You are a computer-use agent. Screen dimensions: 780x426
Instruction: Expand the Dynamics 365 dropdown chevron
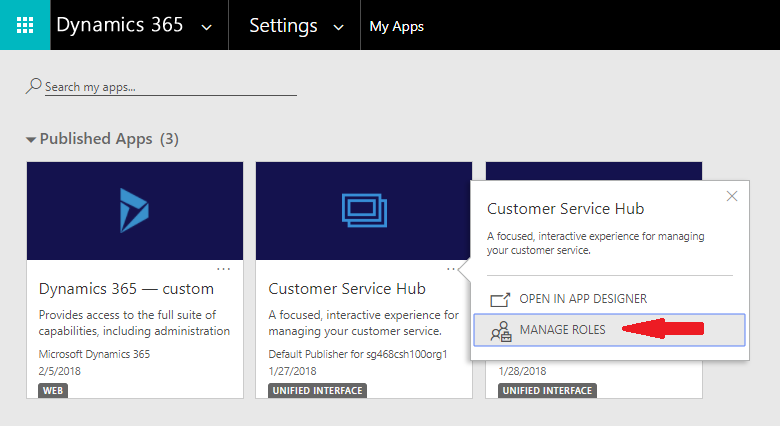point(206,27)
